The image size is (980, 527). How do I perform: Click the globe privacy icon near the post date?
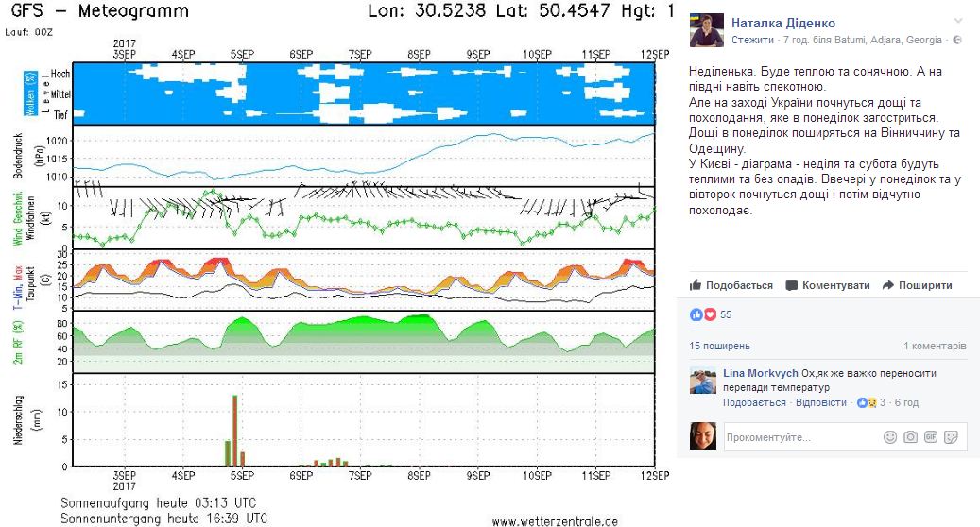(x=957, y=41)
